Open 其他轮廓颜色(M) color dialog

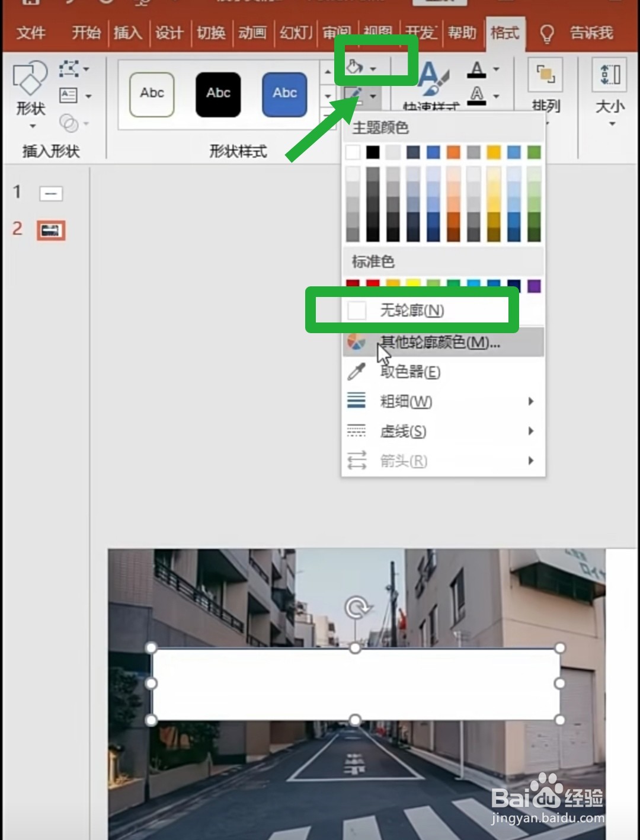coord(439,343)
